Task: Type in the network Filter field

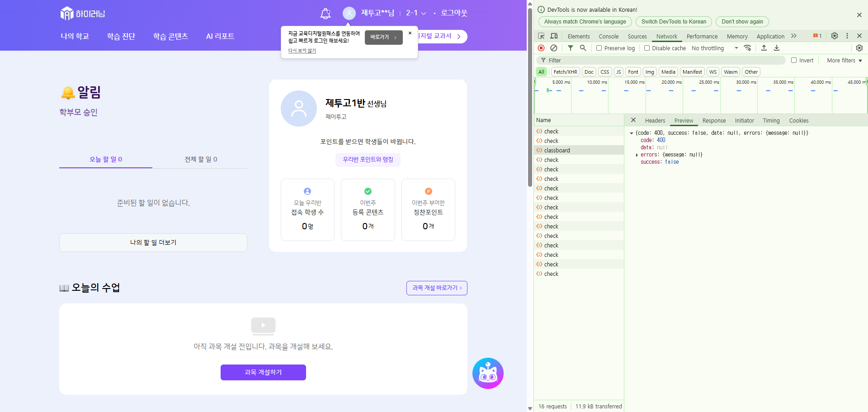Action: coord(665,60)
